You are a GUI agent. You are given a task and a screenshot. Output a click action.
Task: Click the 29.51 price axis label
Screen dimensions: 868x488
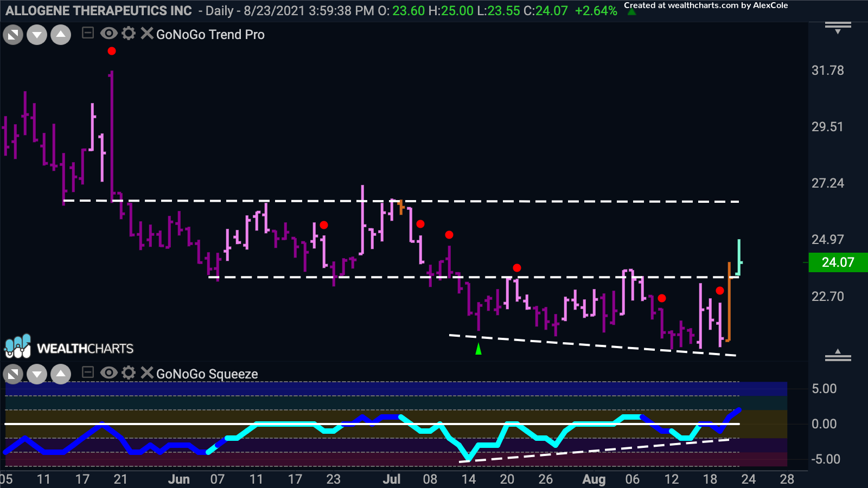[828, 127]
